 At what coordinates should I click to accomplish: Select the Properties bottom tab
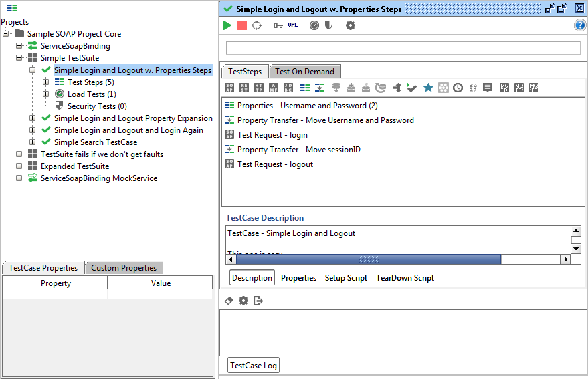pyautogui.click(x=298, y=278)
